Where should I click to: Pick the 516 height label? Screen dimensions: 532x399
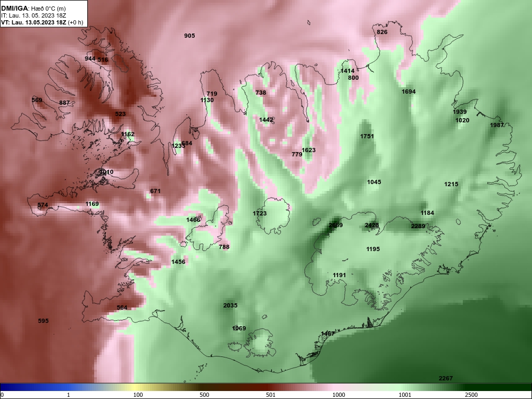[103, 60]
